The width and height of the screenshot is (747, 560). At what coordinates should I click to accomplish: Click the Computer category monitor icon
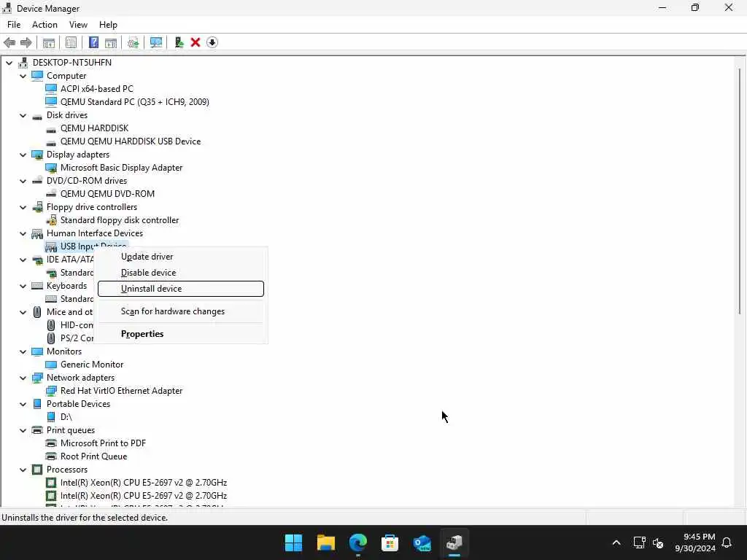(x=37, y=76)
